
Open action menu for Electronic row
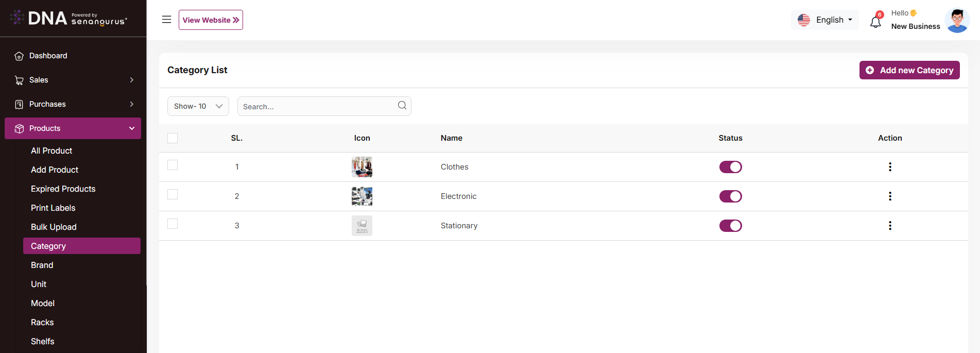(x=890, y=196)
